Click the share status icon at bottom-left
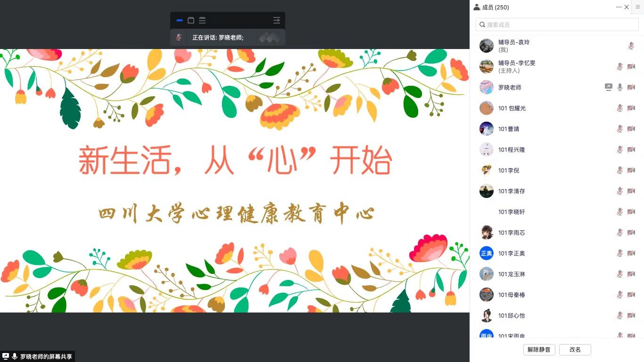 point(6,356)
